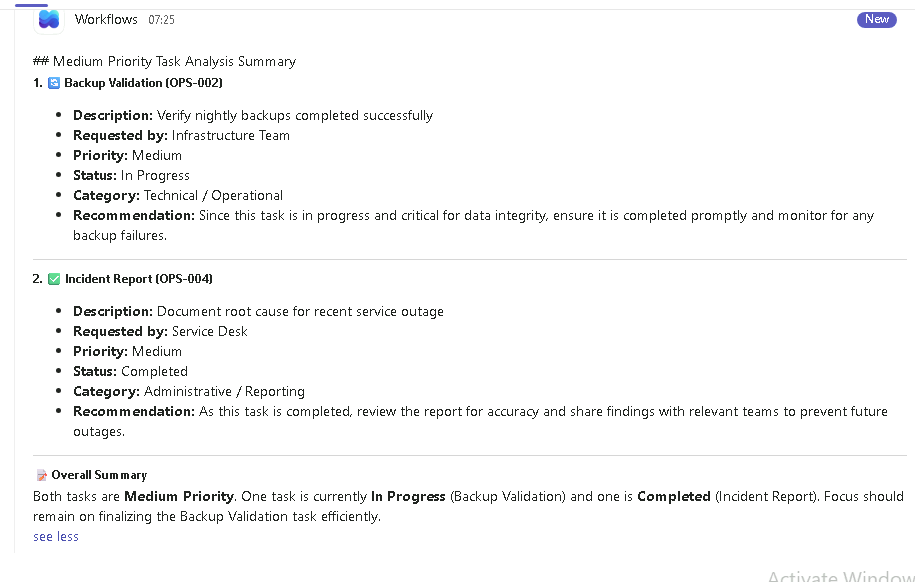Click the 07:25 message timestamp
This screenshot has width=915, height=582.
click(x=161, y=20)
